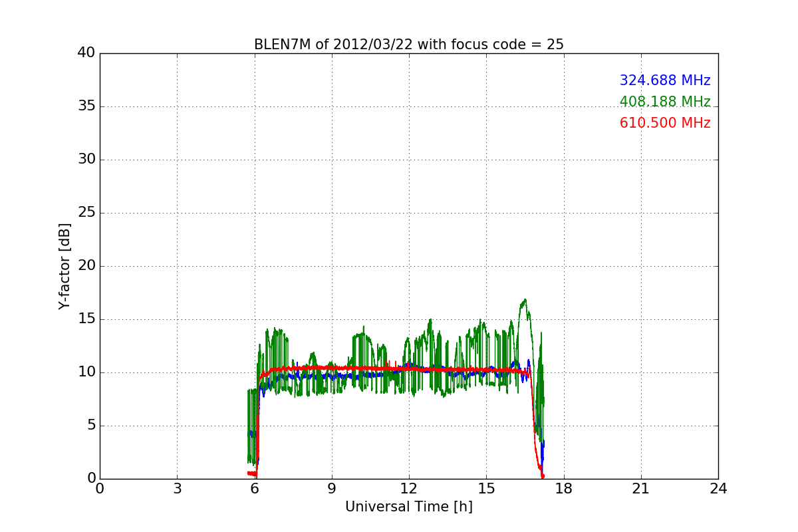The height and width of the screenshot is (532, 798).
Task: Click y-axis tick label 35
Action: pyautogui.click(x=86, y=106)
